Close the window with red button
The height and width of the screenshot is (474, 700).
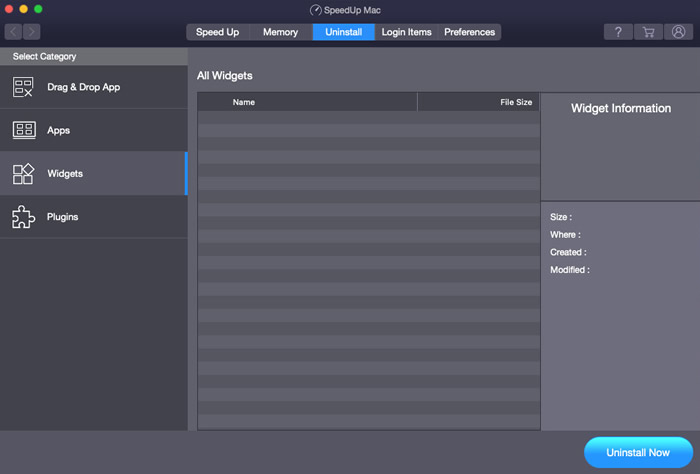(x=8, y=9)
